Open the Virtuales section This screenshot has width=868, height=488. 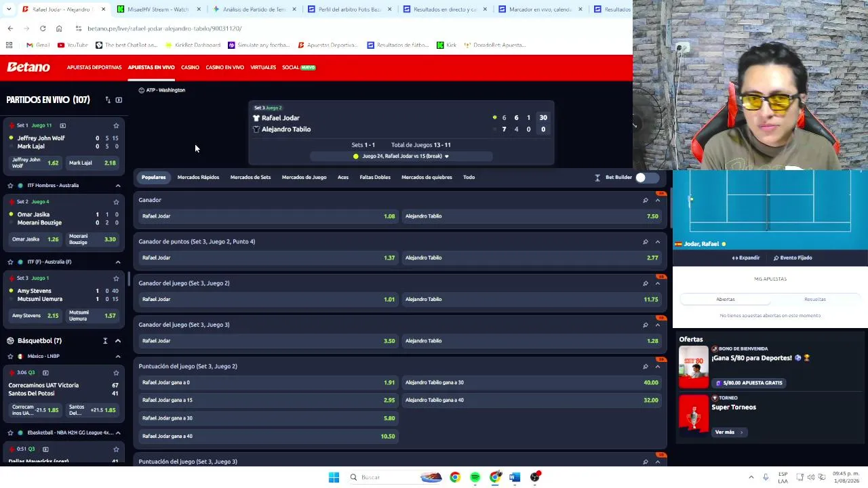click(x=263, y=67)
